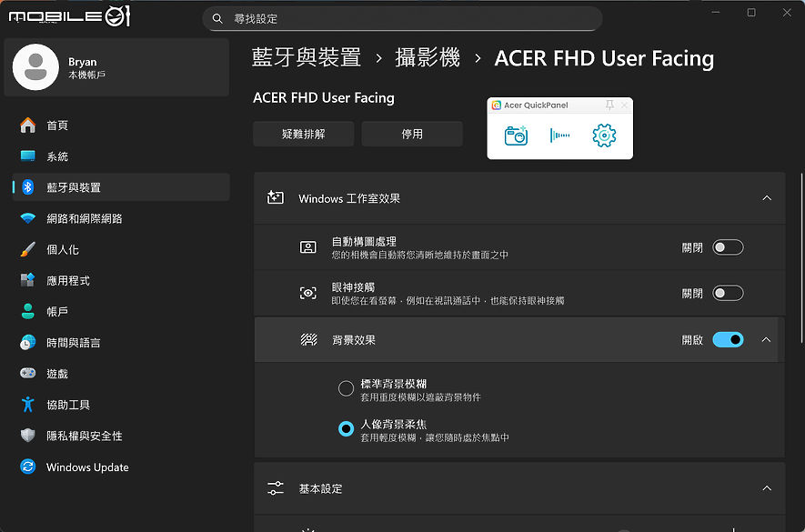Click the shield icon beside 隱私權與安全性
Viewport: 805px width, 532px height.
point(27,436)
